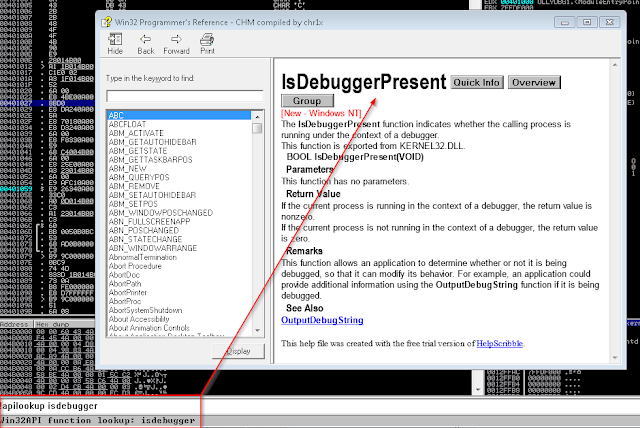Viewport: 640px width, 428px height.
Task: Click the Group button
Action: click(x=307, y=101)
